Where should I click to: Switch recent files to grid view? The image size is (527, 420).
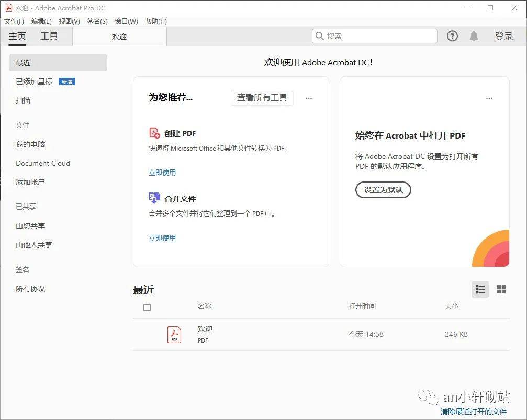pos(501,289)
